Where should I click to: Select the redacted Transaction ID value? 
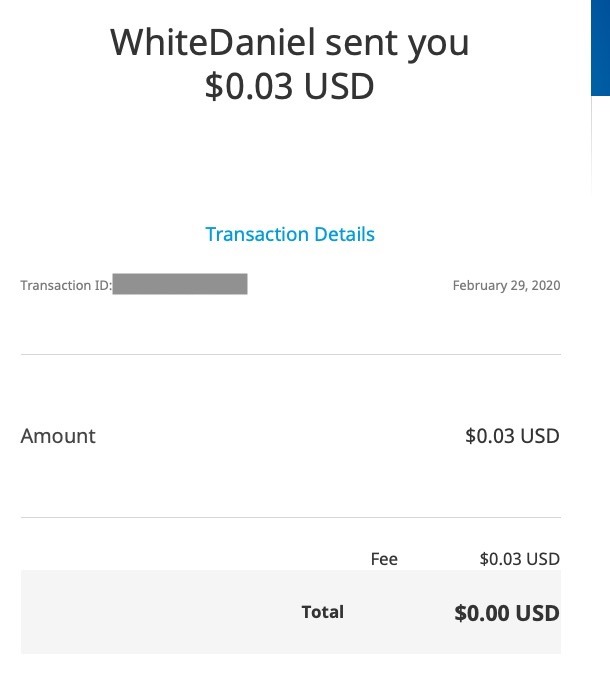pos(180,284)
